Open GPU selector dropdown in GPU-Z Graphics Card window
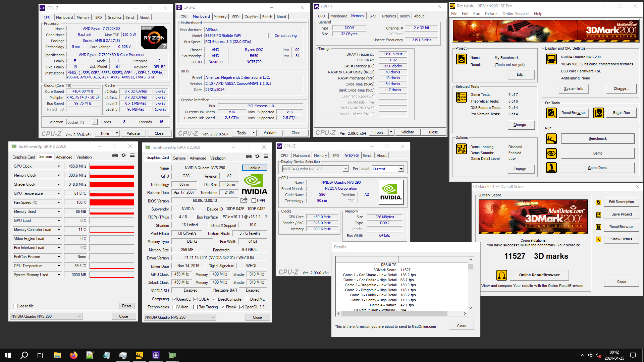644x362 pixels. pyautogui.click(x=180, y=317)
